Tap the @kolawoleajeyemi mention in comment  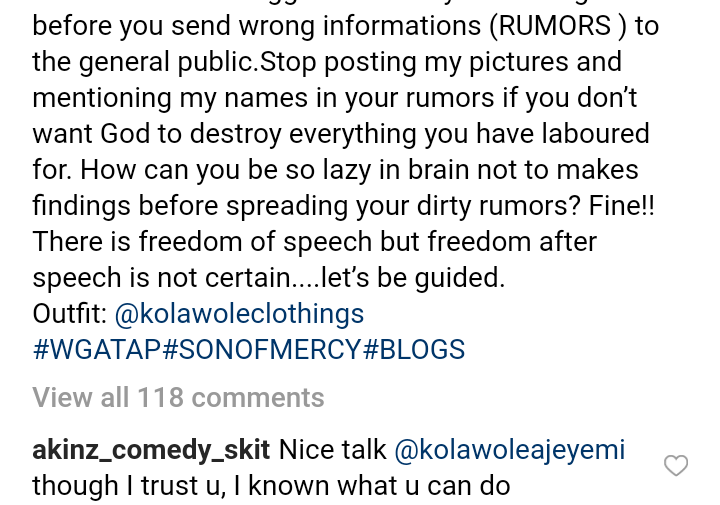click(x=510, y=450)
